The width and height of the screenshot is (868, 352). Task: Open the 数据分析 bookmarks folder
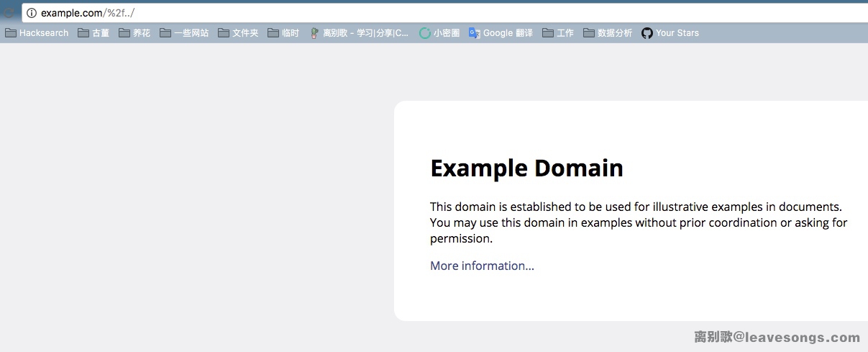tap(608, 33)
